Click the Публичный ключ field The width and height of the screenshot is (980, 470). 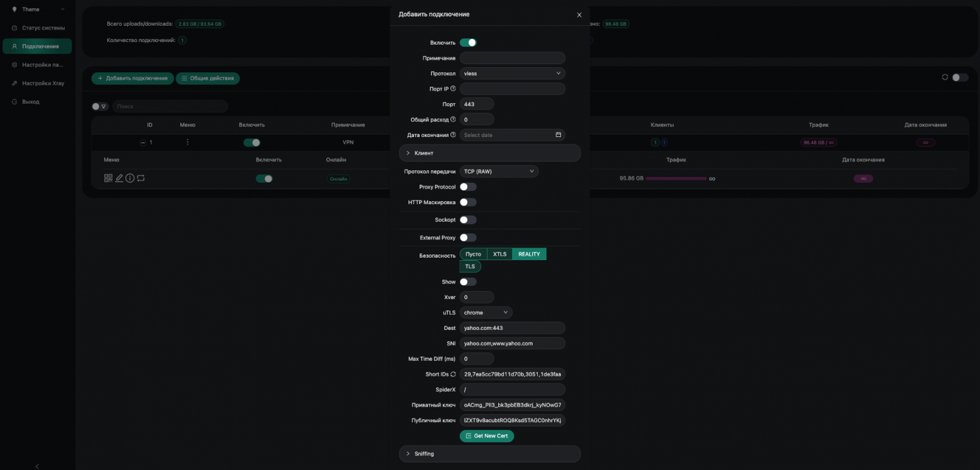pos(513,420)
